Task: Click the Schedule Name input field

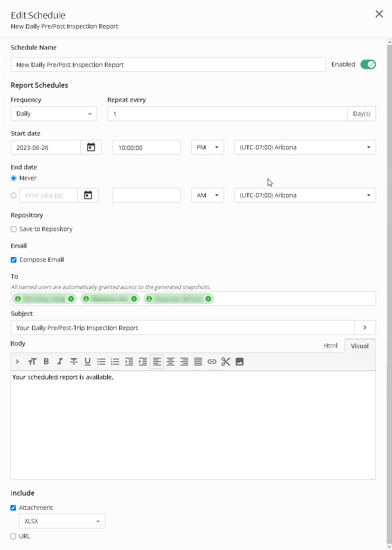Action: [168, 65]
